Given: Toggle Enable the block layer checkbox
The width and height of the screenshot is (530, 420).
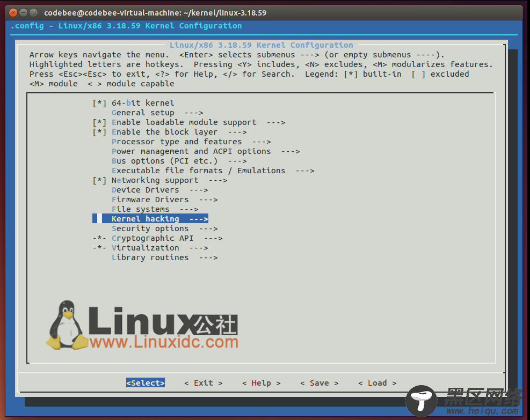Looking at the screenshot, I should (x=99, y=132).
